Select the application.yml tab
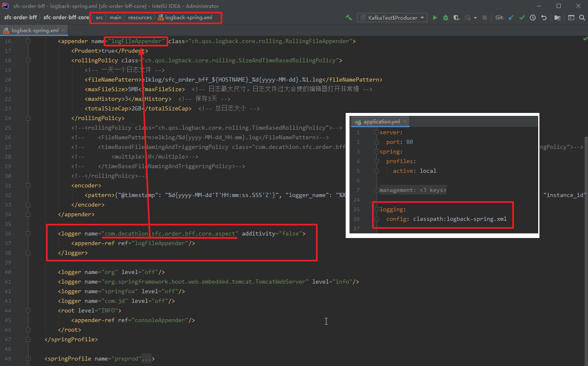The width and height of the screenshot is (588, 366). (x=381, y=122)
